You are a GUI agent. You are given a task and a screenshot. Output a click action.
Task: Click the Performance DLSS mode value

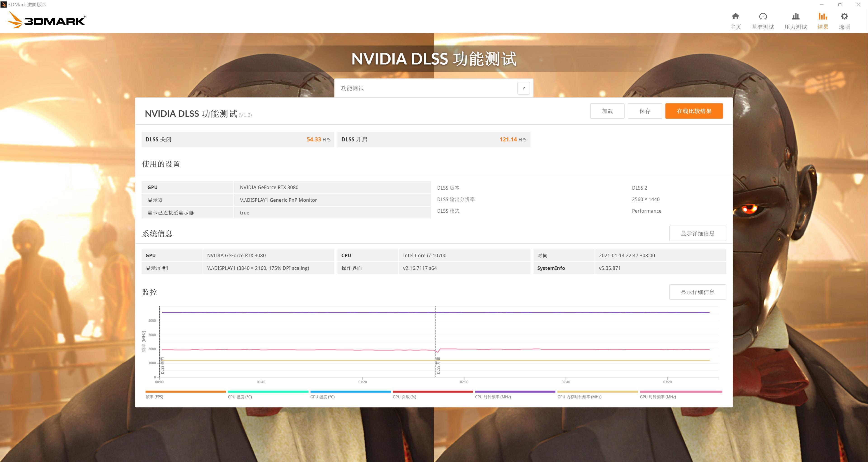[646, 211]
